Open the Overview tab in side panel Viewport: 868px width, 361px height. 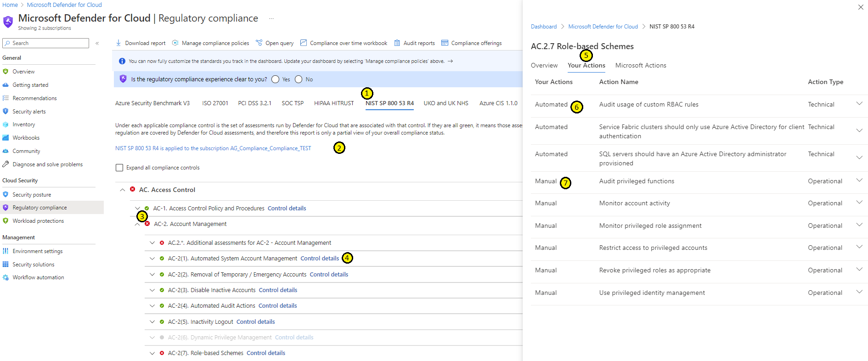click(x=544, y=66)
